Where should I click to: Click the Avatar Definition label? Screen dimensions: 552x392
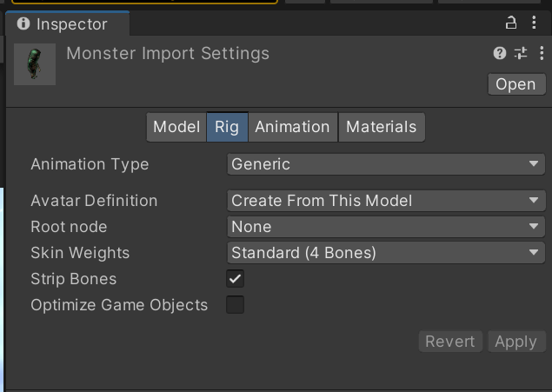tap(94, 201)
